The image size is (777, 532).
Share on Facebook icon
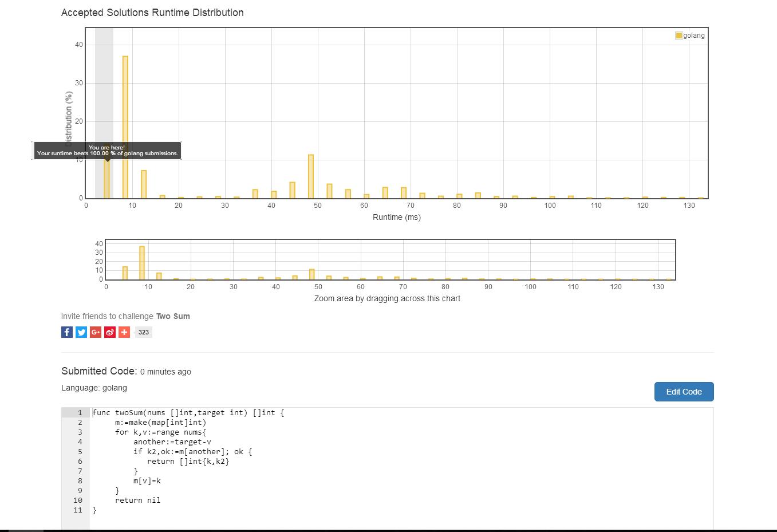point(67,332)
